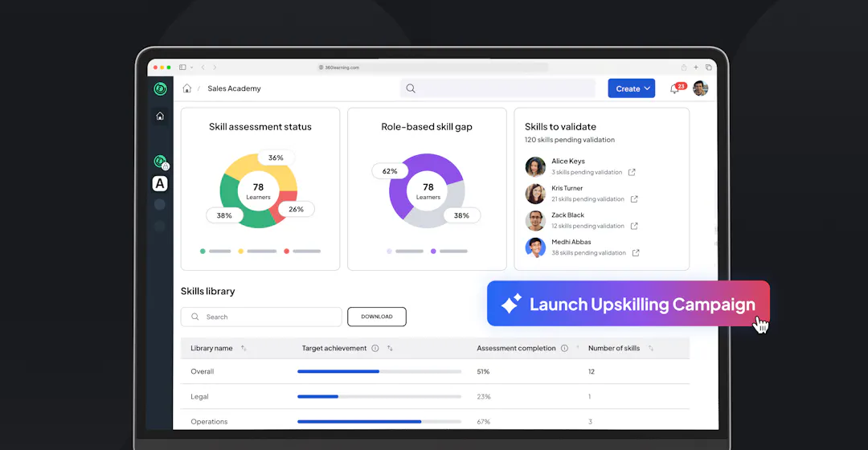The height and width of the screenshot is (450, 868).
Task: Open the white 'A' workspace icon in the sidebar
Action: [x=160, y=184]
